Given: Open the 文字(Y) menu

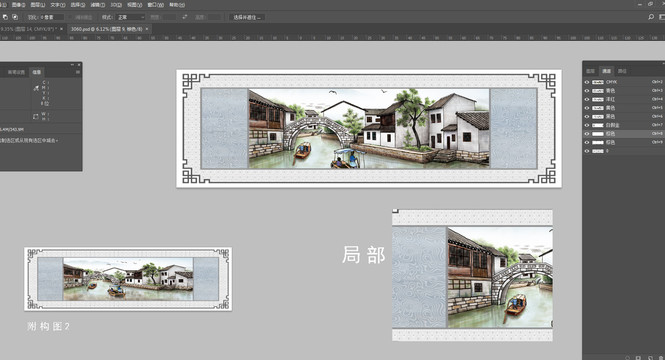Looking at the screenshot, I should (x=57, y=5).
